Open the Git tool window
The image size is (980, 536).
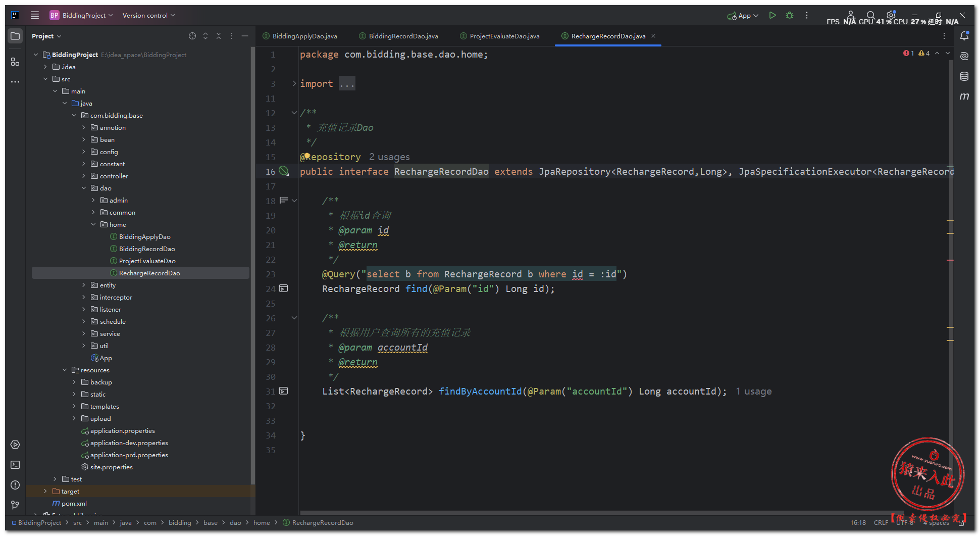coord(15,505)
